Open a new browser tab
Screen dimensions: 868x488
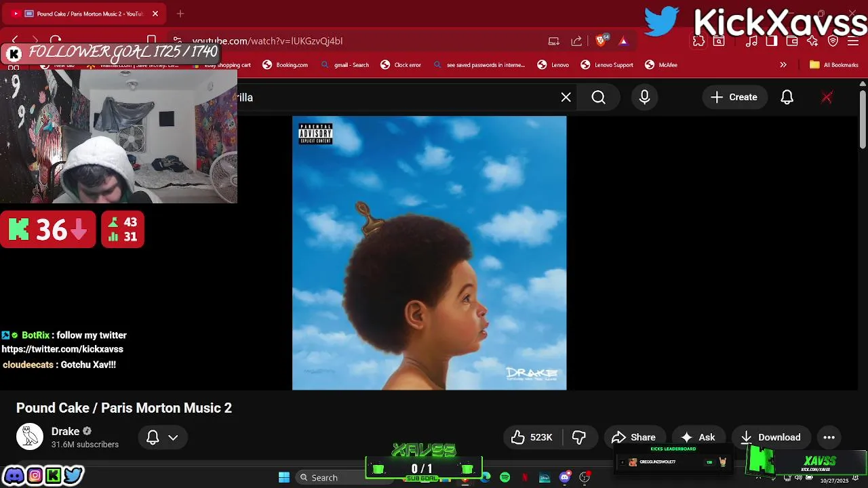click(180, 14)
